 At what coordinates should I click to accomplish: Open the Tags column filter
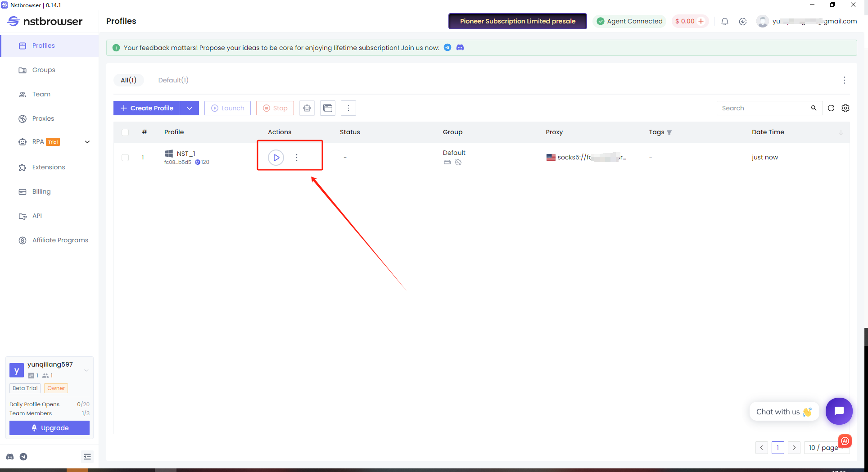(669, 132)
